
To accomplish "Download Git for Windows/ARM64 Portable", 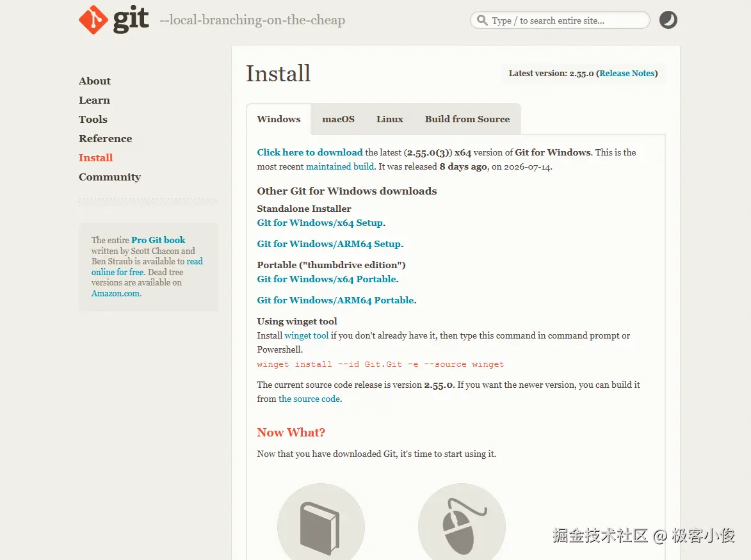I will tap(335, 300).
